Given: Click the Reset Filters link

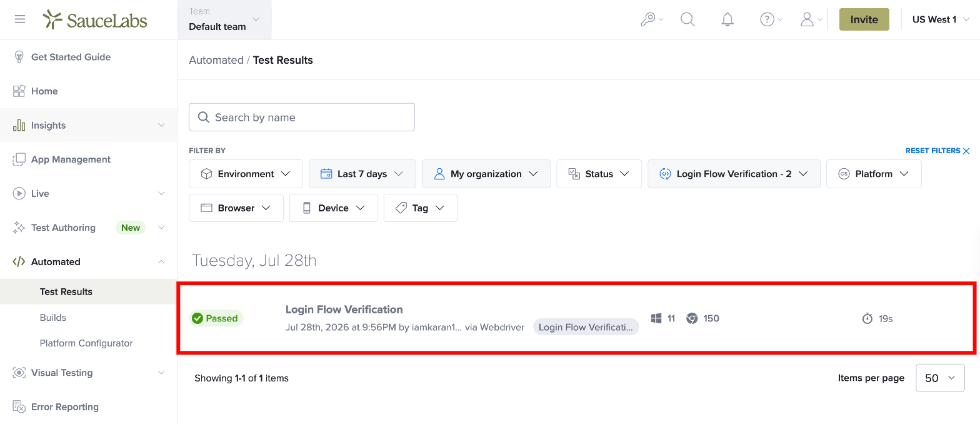Looking at the screenshot, I should tap(937, 151).
